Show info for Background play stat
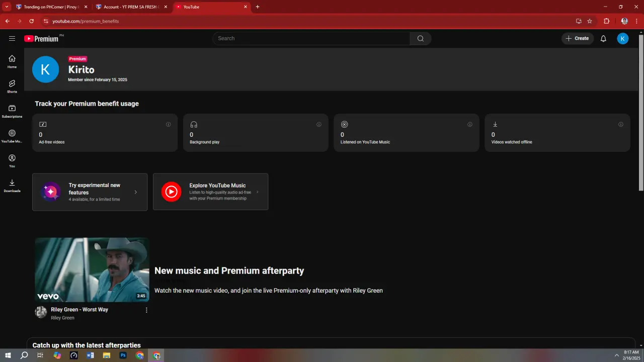Screen dimensions: 644x362 pyautogui.click(x=319, y=124)
